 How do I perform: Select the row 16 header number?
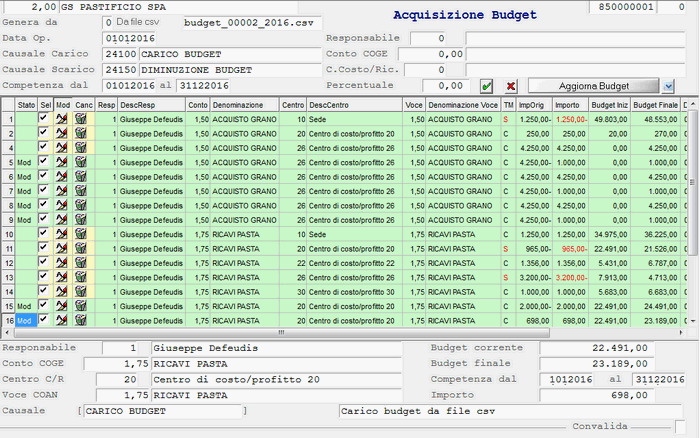(x=8, y=321)
